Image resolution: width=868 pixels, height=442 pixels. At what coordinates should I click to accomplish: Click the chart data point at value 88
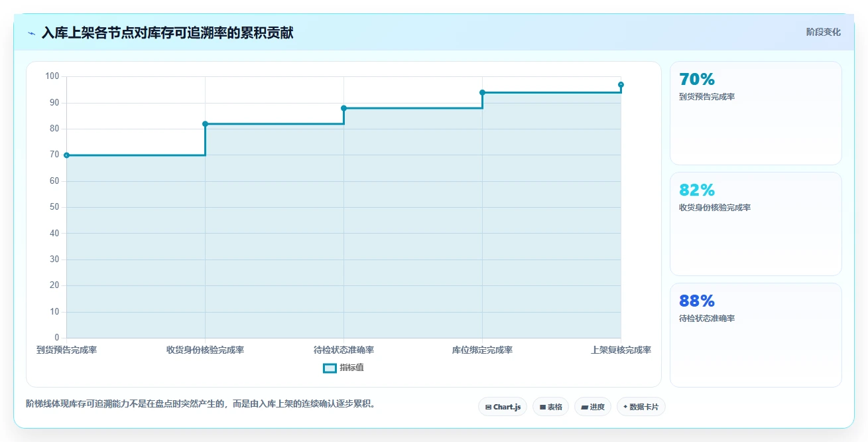click(x=343, y=108)
